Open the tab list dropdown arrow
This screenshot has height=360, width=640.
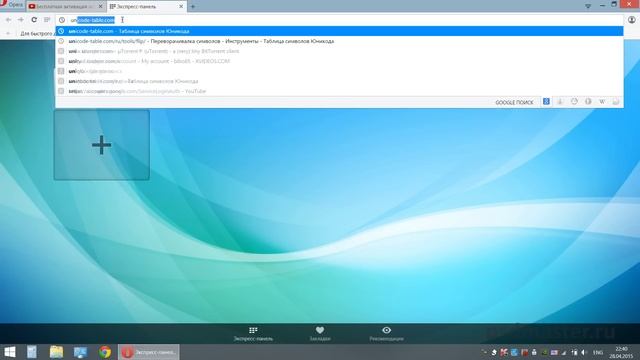pos(588,6)
